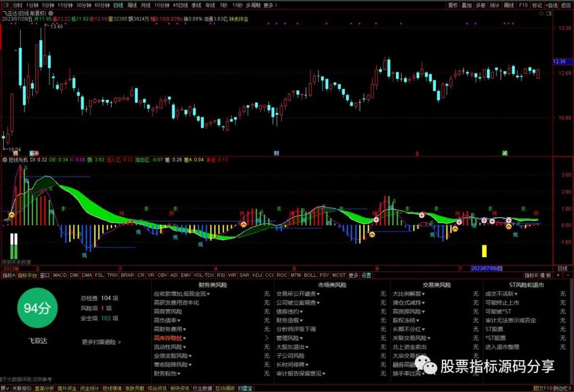The image size is (574, 392).
Task: Click the green 减 marker on price chart
Action: 505,153
